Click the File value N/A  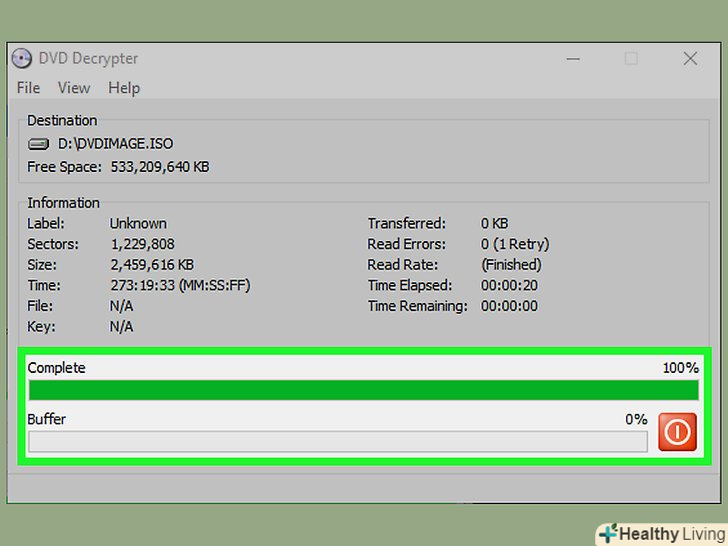pyautogui.click(x=121, y=306)
